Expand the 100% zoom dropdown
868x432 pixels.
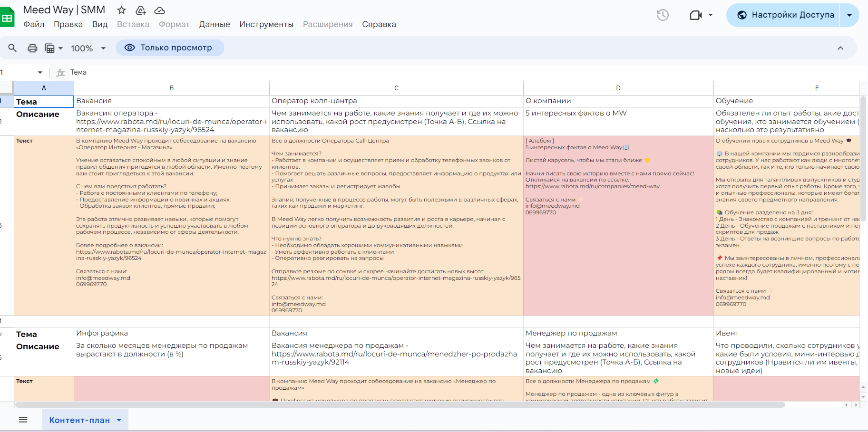click(x=88, y=48)
